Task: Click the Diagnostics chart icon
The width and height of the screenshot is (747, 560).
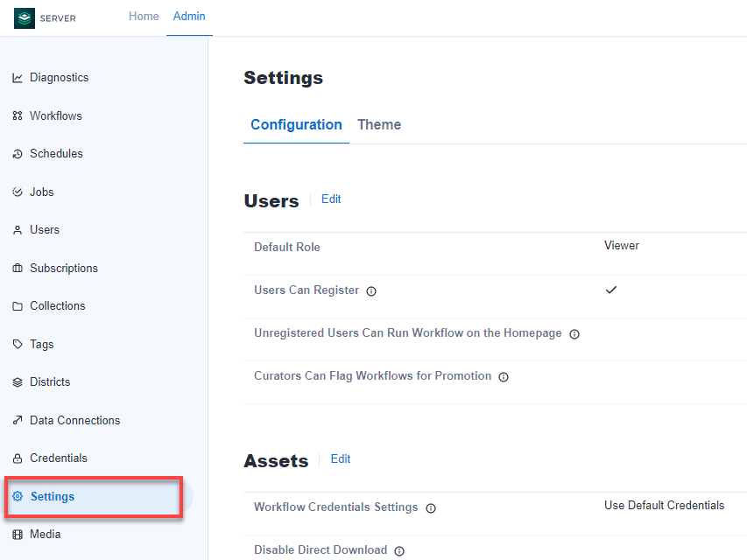Action: coord(18,78)
